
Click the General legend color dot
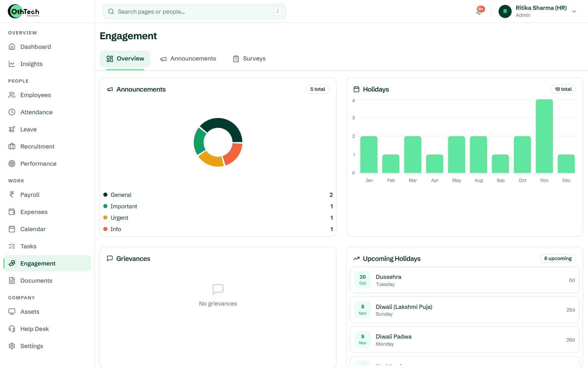point(105,195)
